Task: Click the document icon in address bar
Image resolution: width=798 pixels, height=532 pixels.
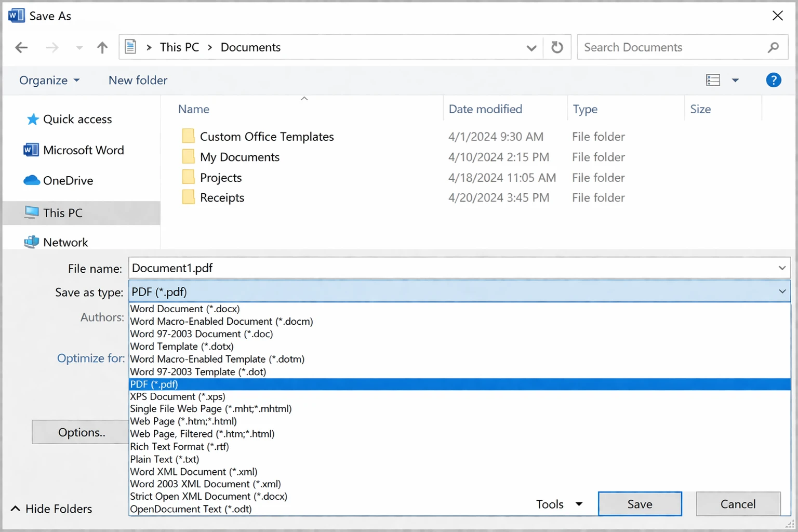Action: 131,47
